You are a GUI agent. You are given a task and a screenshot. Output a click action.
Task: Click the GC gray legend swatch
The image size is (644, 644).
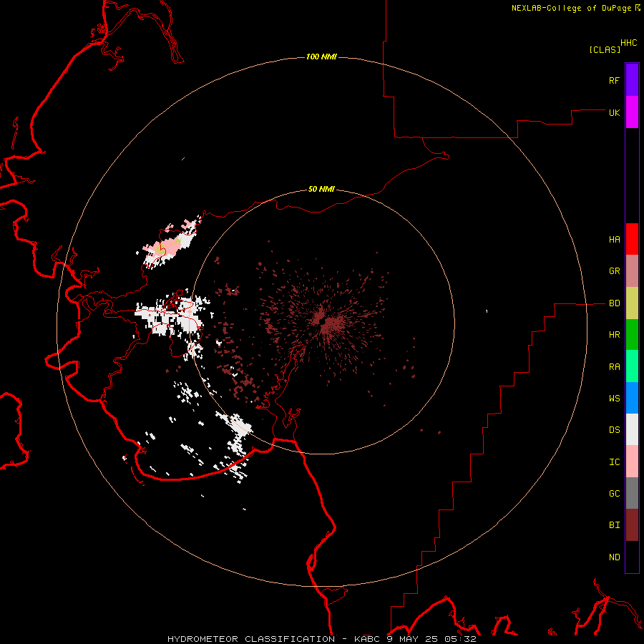632,493
